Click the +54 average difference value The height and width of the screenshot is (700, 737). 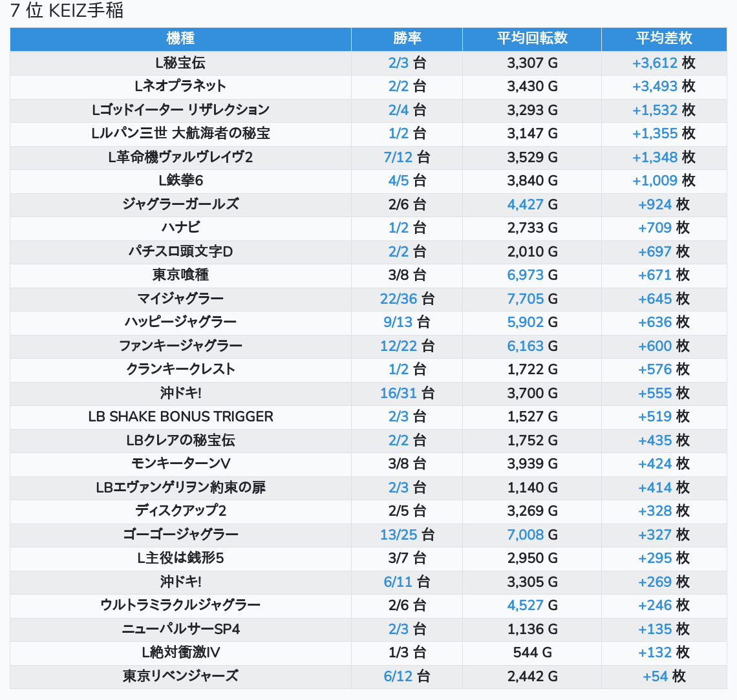655,676
